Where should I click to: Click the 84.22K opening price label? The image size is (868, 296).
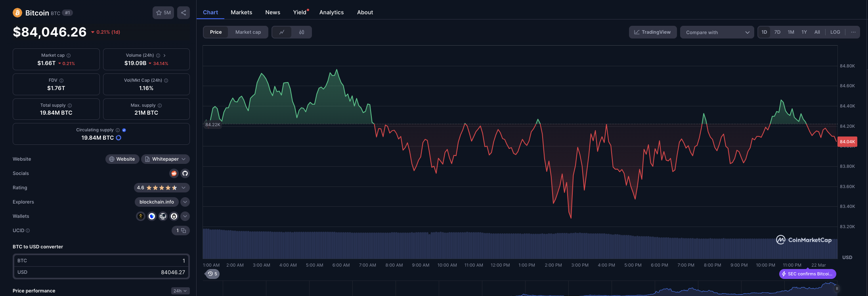[213, 125]
